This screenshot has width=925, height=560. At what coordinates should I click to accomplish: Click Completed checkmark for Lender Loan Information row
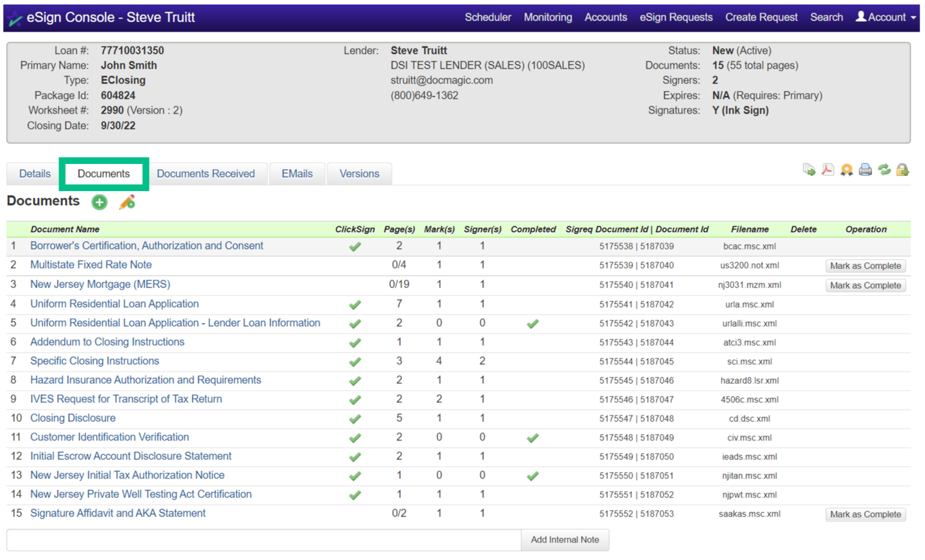point(532,324)
